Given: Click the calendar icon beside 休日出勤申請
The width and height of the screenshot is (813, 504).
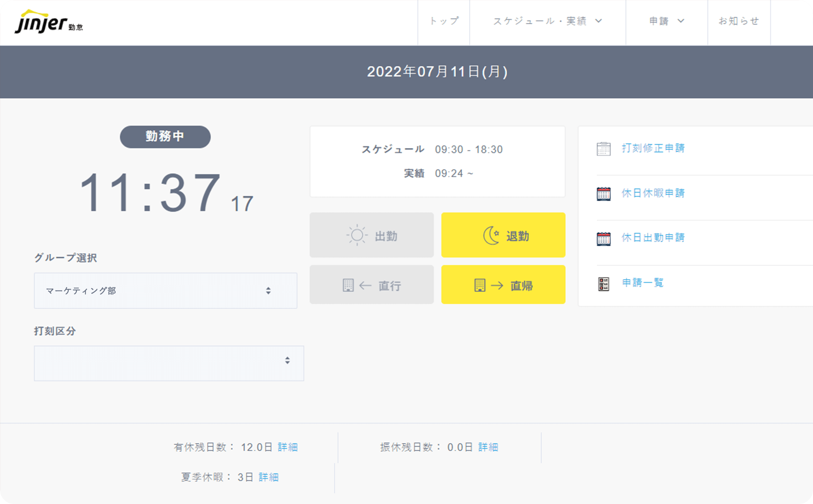Looking at the screenshot, I should [x=603, y=238].
